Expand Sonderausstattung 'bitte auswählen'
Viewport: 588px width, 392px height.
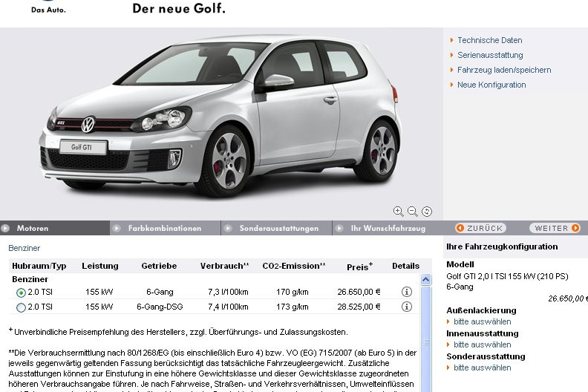[x=482, y=367]
